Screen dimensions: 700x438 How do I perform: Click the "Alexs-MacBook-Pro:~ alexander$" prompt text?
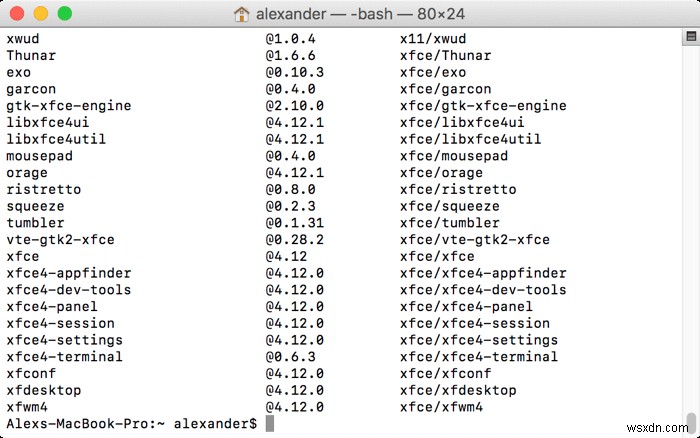pyautogui.click(x=132, y=424)
